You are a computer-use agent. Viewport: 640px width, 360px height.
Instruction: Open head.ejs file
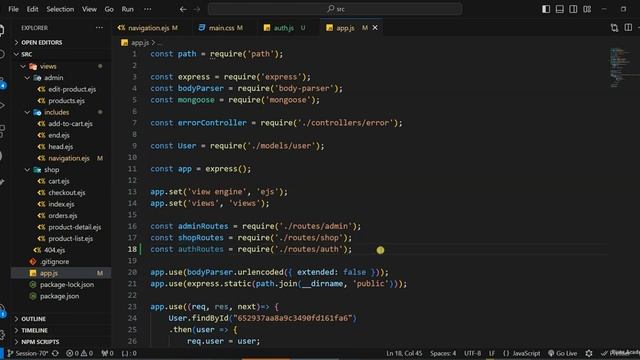pyautogui.click(x=60, y=147)
